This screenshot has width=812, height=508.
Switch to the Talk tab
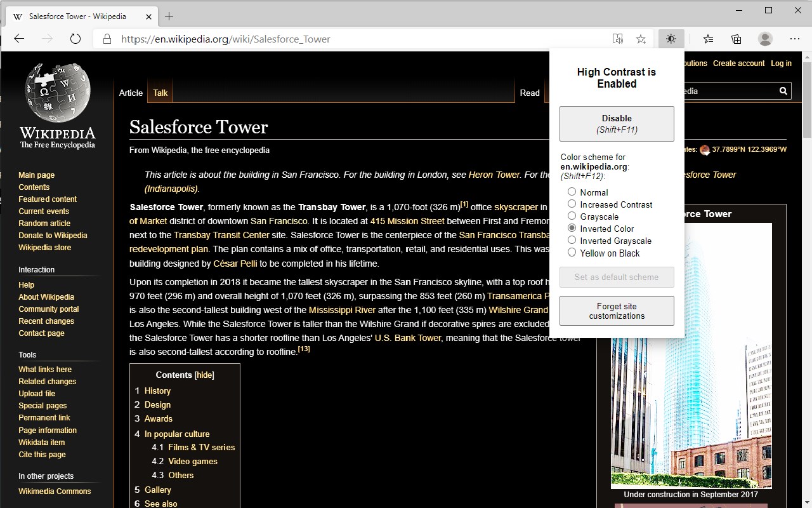click(160, 93)
